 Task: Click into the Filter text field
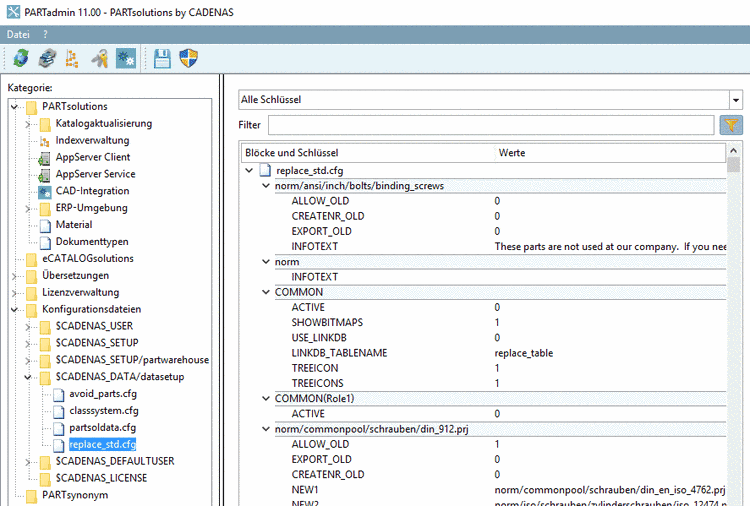490,125
